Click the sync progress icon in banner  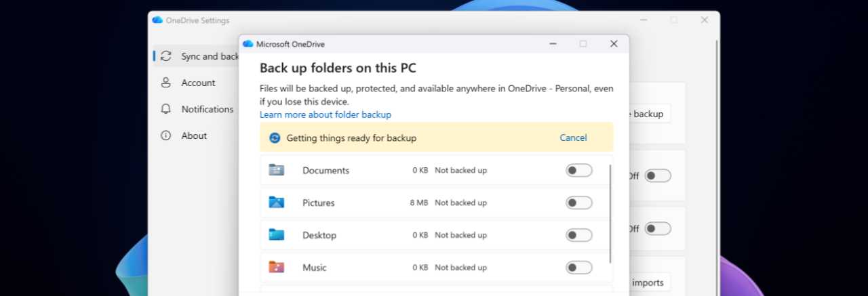(275, 138)
